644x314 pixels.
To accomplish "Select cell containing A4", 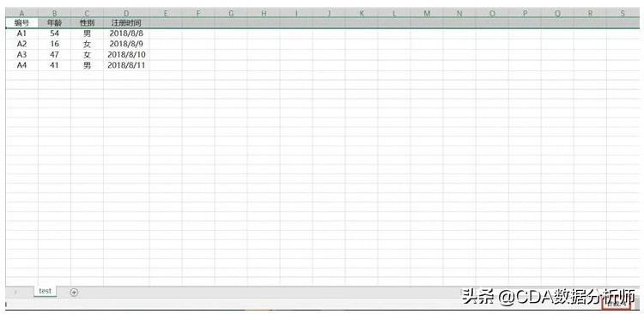I will point(21,65).
